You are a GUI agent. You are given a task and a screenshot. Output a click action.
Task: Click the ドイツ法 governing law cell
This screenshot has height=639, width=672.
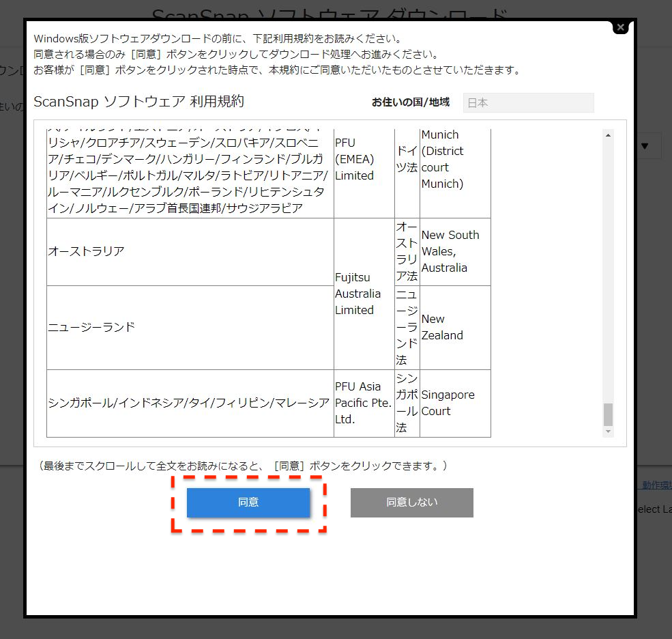(x=407, y=173)
